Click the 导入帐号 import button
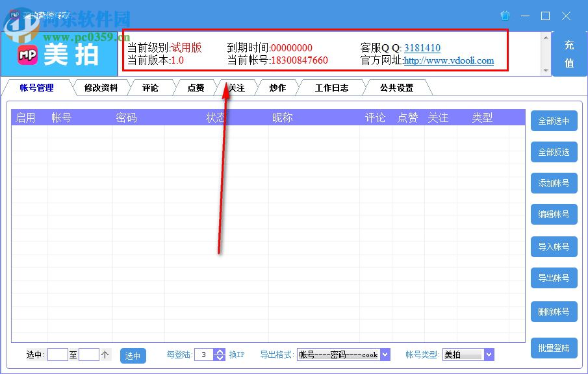Image resolution: width=588 pixels, height=374 pixels. point(554,247)
